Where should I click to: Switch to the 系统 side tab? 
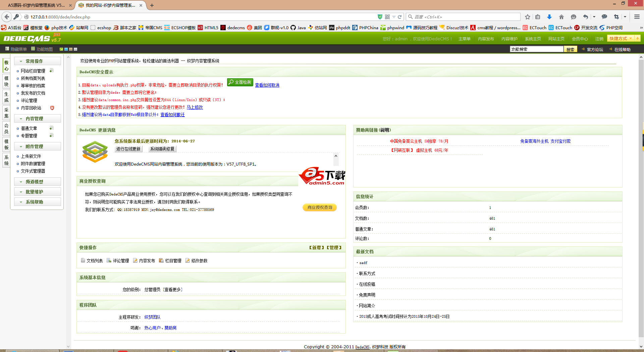click(x=6, y=160)
